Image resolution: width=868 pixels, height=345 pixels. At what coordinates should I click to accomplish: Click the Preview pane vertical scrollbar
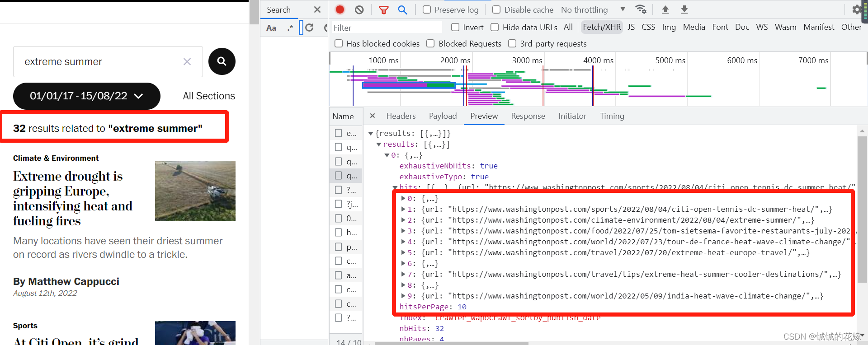pos(863,209)
